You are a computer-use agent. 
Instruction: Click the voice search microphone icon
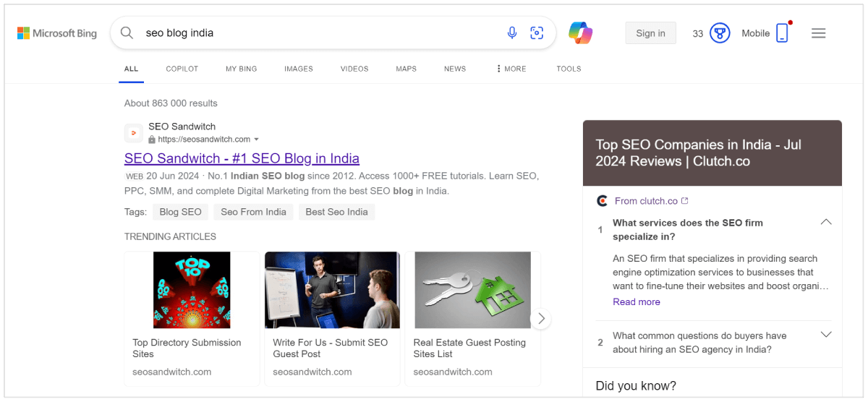[x=512, y=33]
